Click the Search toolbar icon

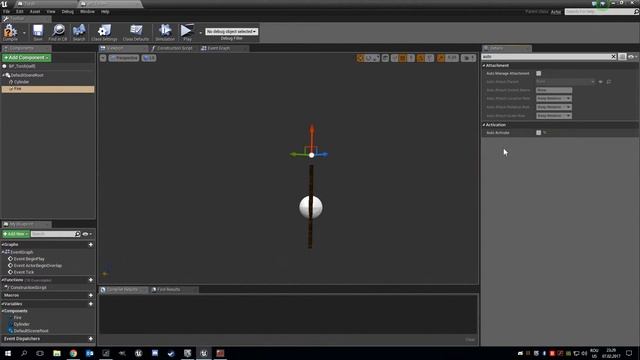(x=79, y=32)
